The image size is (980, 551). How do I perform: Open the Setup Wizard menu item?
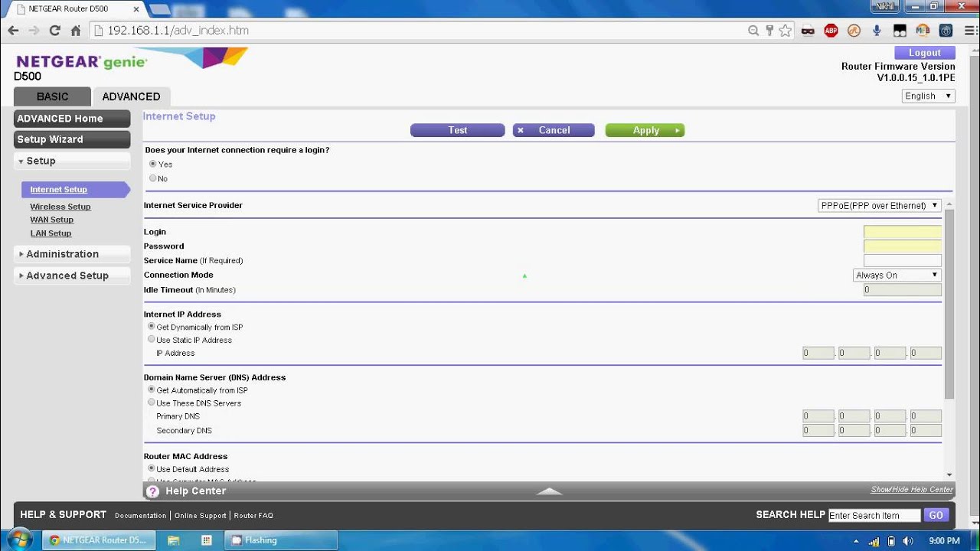(72, 139)
